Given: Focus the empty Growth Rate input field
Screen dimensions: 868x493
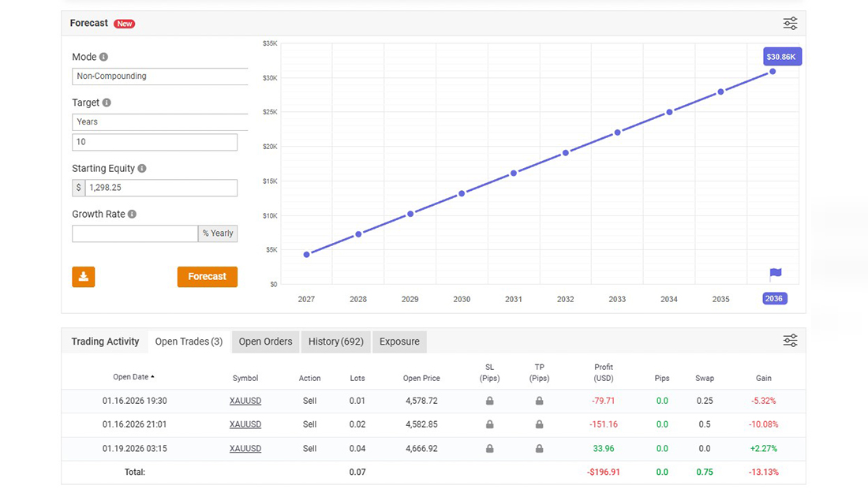Looking at the screenshot, I should (x=135, y=233).
